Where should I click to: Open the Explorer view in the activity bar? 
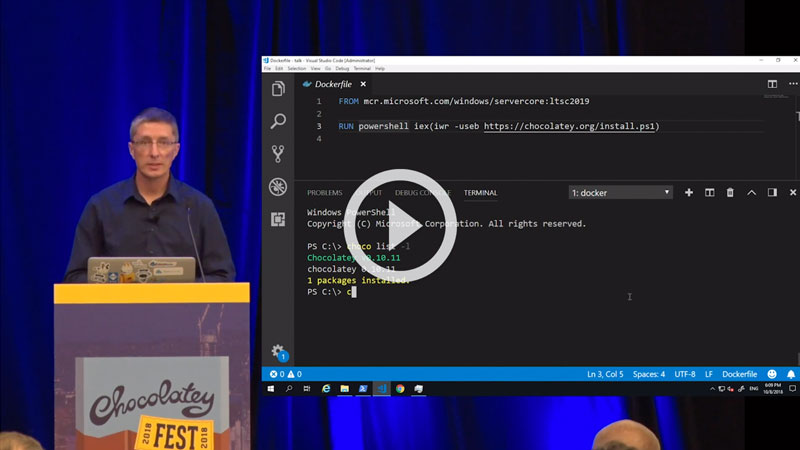(278, 89)
